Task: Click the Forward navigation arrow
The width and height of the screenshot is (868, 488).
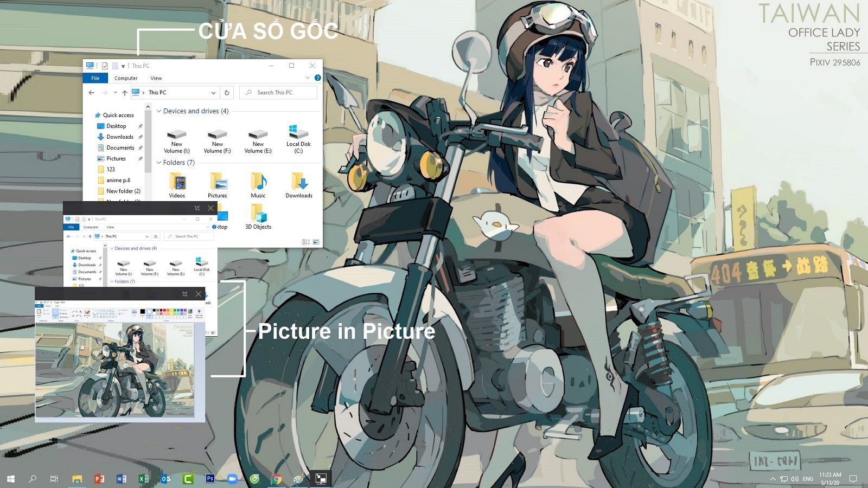Action: click(x=105, y=93)
